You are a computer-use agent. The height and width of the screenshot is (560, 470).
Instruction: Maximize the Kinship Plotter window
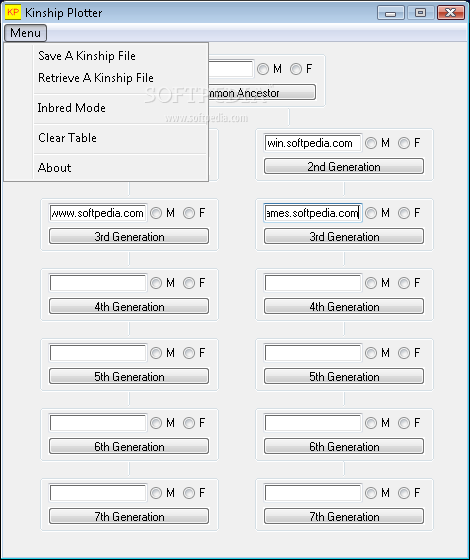pos(421,13)
